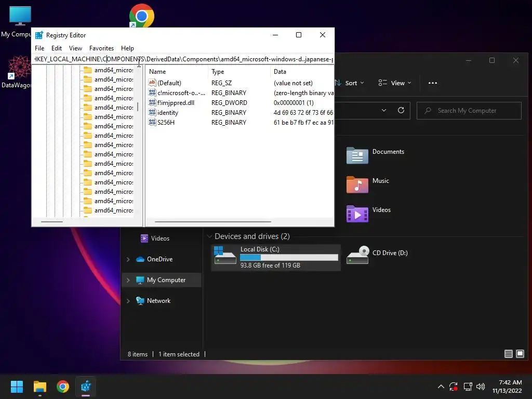The image size is (532, 399).
Task: Open the Windows Start menu
Action: (17, 387)
